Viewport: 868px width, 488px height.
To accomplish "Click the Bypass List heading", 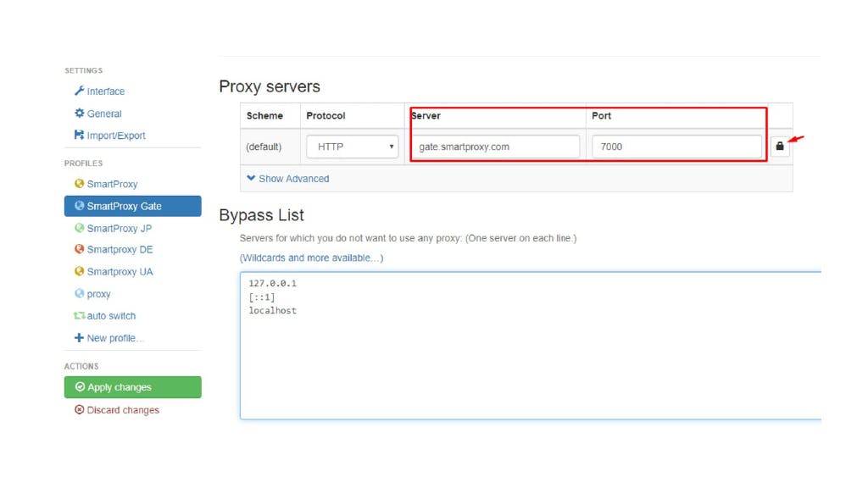I will pyautogui.click(x=262, y=215).
